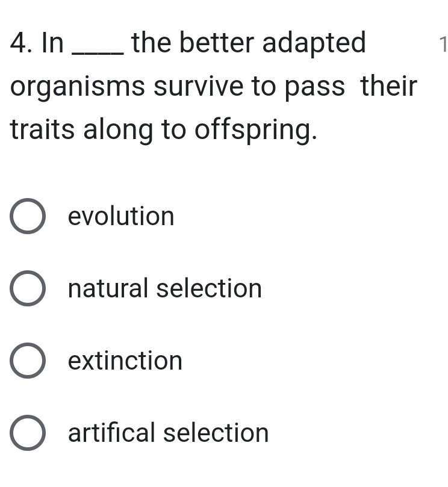Viewport: 448px width, 487px height.
Task: Click the "artifical selection" answer label
Action: [x=169, y=433]
